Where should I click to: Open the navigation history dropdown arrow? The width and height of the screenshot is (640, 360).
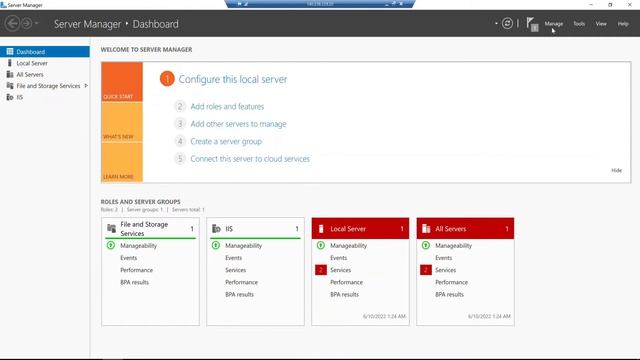pos(36,23)
